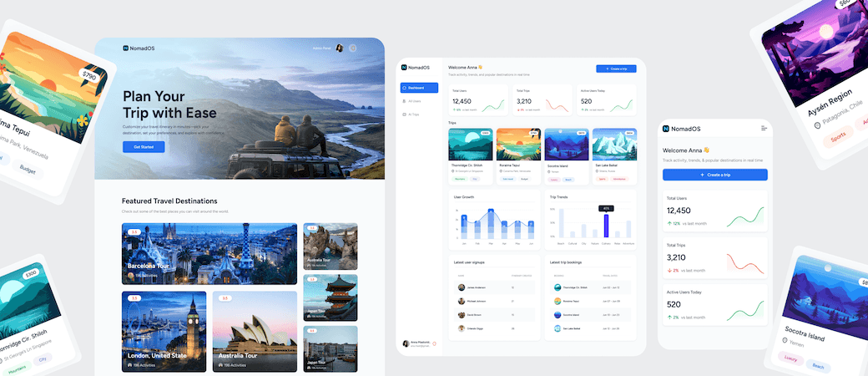Click David Brown's avatar in latest signups
Viewport: 868px width, 376px height.
click(461, 314)
